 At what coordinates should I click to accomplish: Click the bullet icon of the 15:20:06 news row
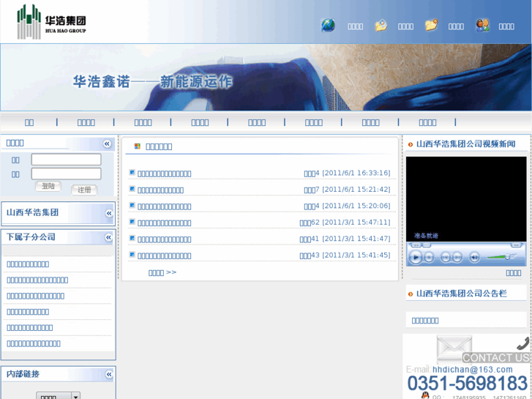[x=132, y=206]
